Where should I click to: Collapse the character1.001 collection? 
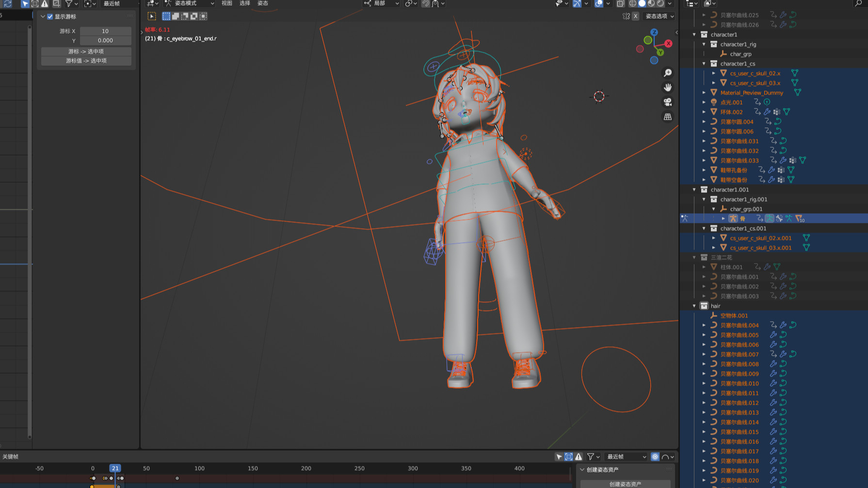pos(694,189)
